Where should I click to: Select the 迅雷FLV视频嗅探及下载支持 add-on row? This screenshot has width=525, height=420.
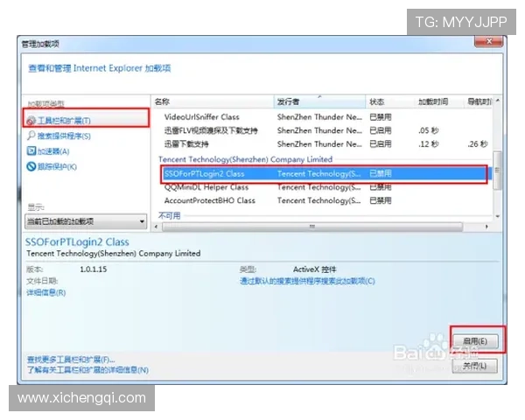[x=212, y=130]
